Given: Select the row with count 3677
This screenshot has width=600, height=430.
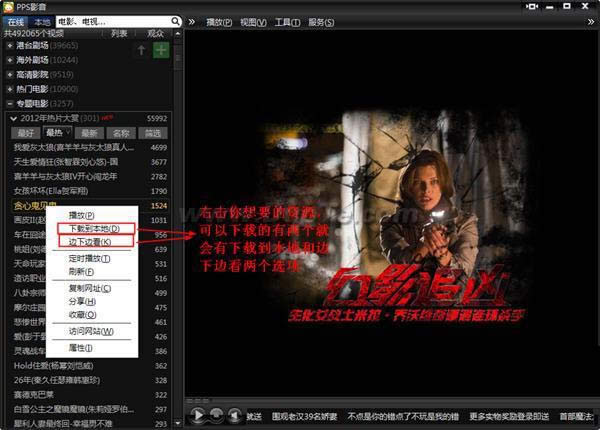Looking at the screenshot, I should pos(90,162).
